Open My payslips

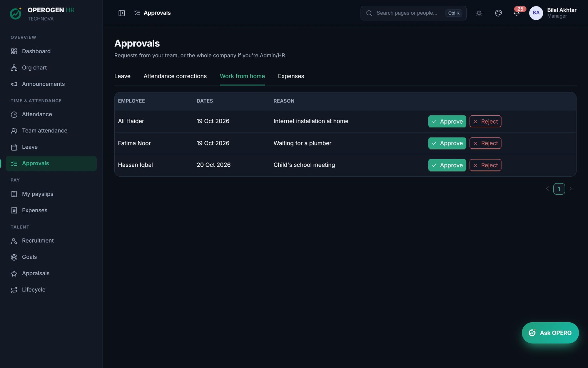click(51, 194)
